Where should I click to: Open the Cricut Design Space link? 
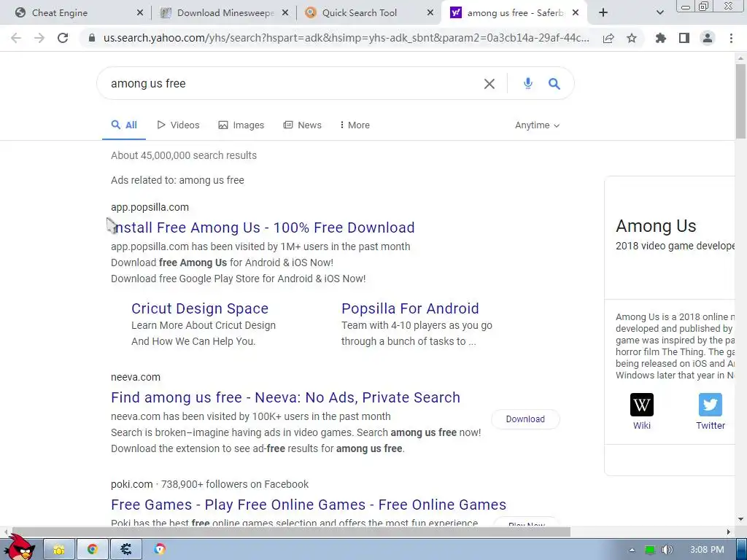(200, 308)
